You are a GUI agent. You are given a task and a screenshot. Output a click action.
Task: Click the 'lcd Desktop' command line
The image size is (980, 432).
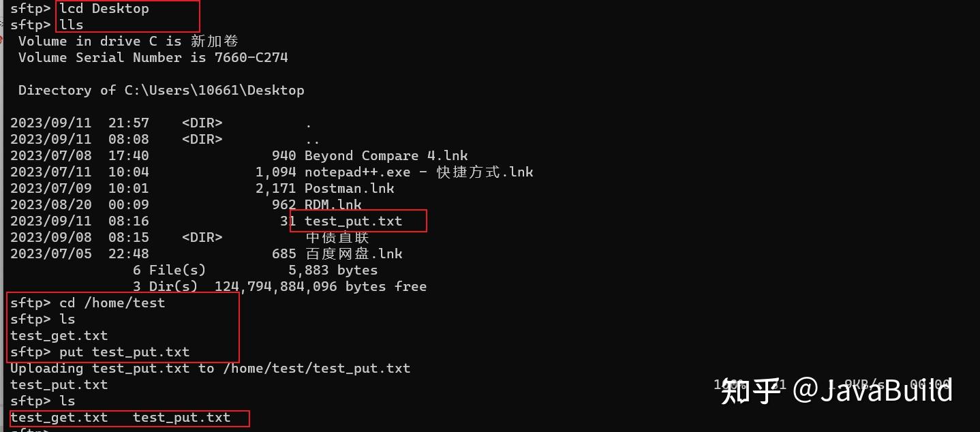[104, 9]
